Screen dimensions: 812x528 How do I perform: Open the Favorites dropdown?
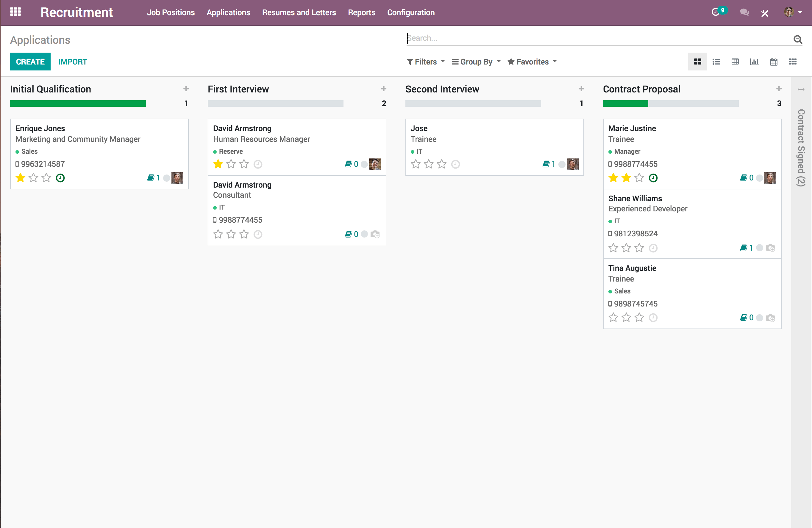532,62
